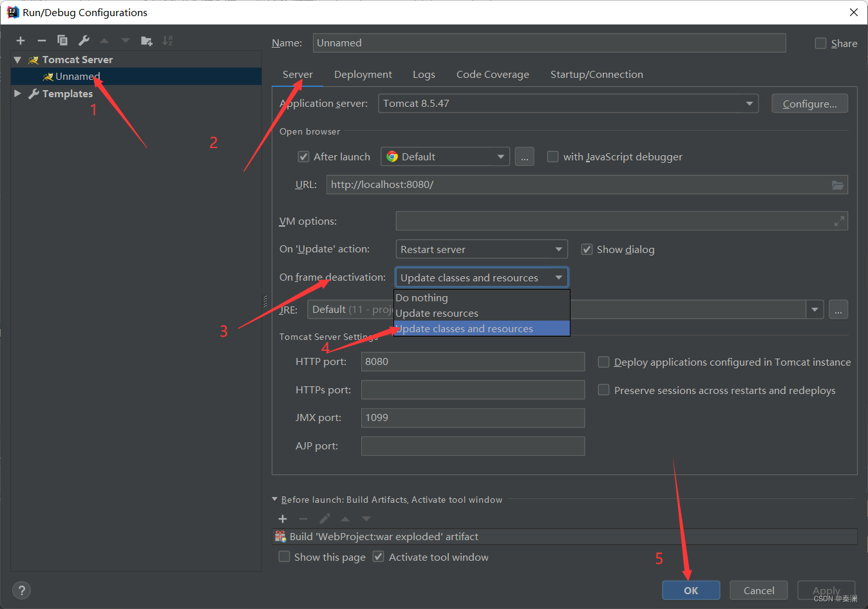
Task: Open the JRE dropdown arrow
Action: 815,310
